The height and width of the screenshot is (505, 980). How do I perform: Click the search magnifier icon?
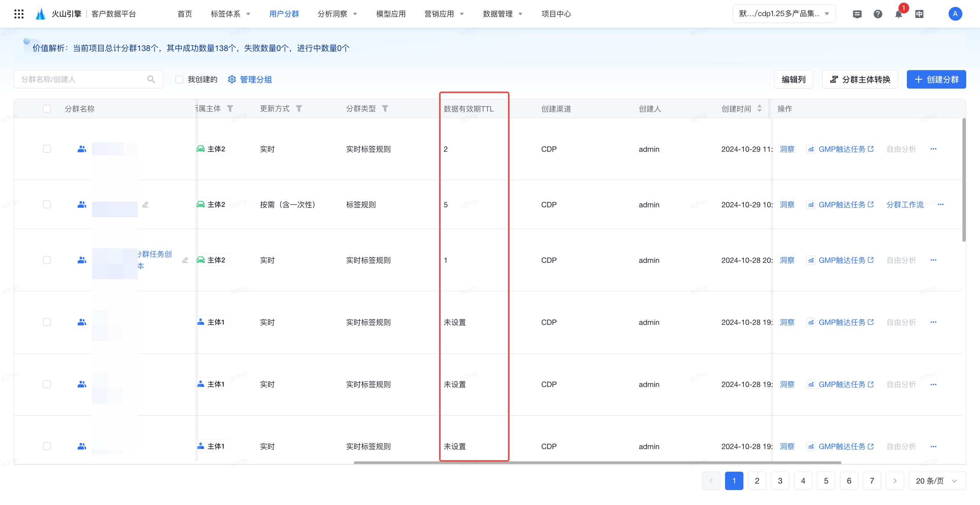pyautogui.click(x=151, y=79)
